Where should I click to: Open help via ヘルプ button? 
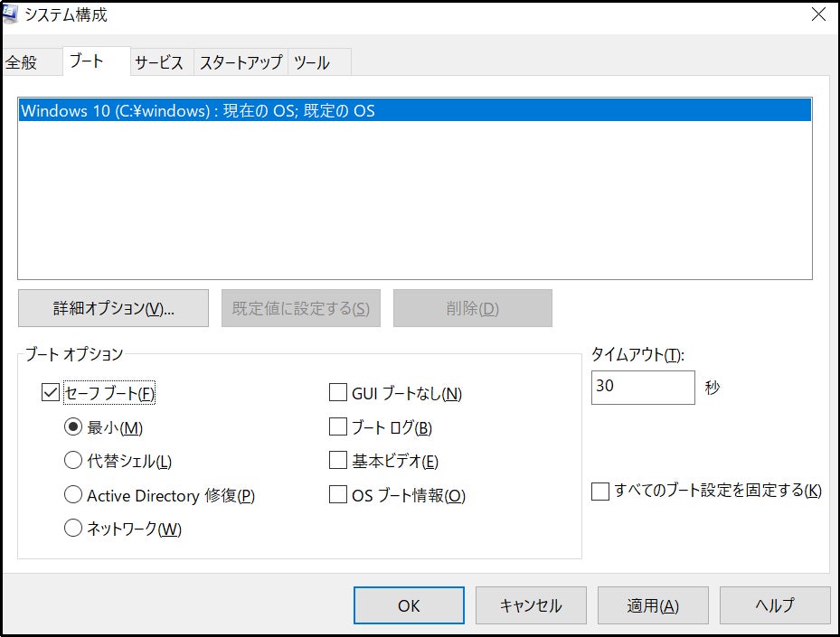tap(775, 605)
